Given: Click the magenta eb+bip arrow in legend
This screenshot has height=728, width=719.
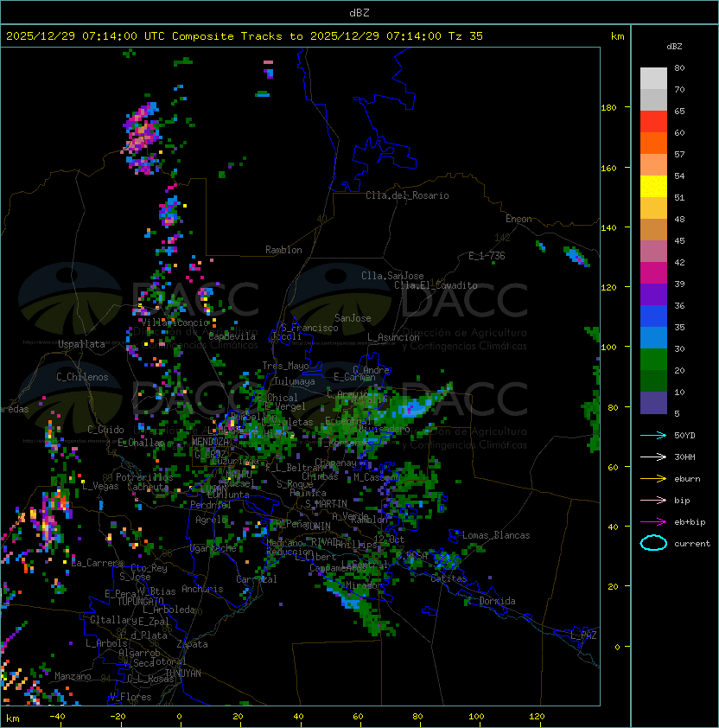Looking at the screenshot, I should tap(653, 522).
